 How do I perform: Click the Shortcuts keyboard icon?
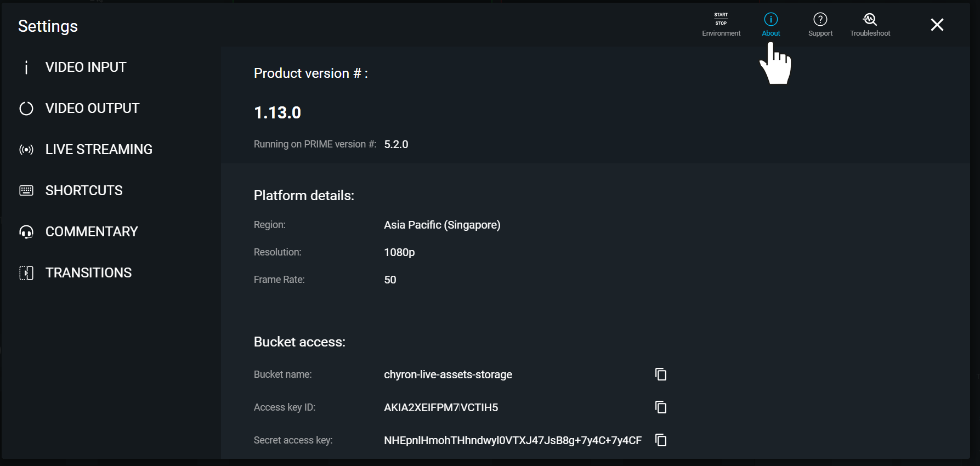click(x=26, y=191)
